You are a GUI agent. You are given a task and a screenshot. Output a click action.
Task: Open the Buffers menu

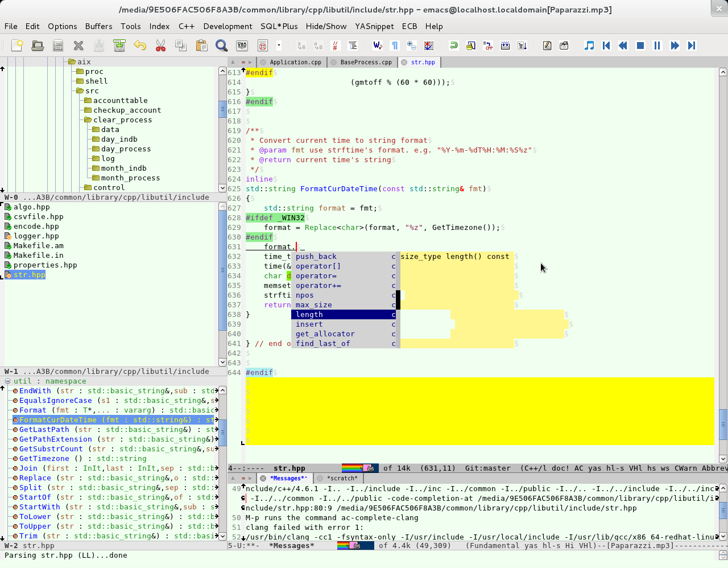coord(99,26)
